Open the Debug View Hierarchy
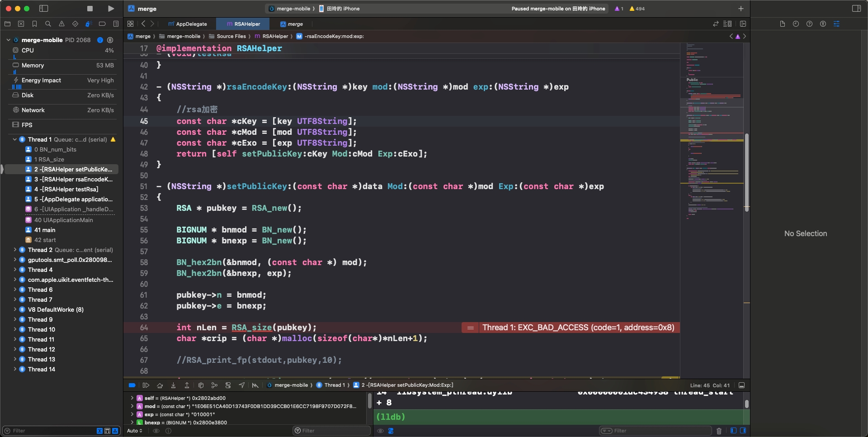 click(201, 385)
